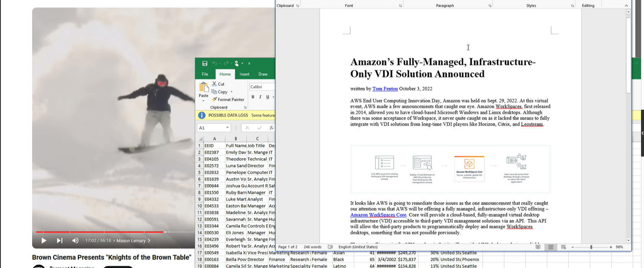Click the 96% zoom level in Word
644x268 pixels.
tap(620, 247)
